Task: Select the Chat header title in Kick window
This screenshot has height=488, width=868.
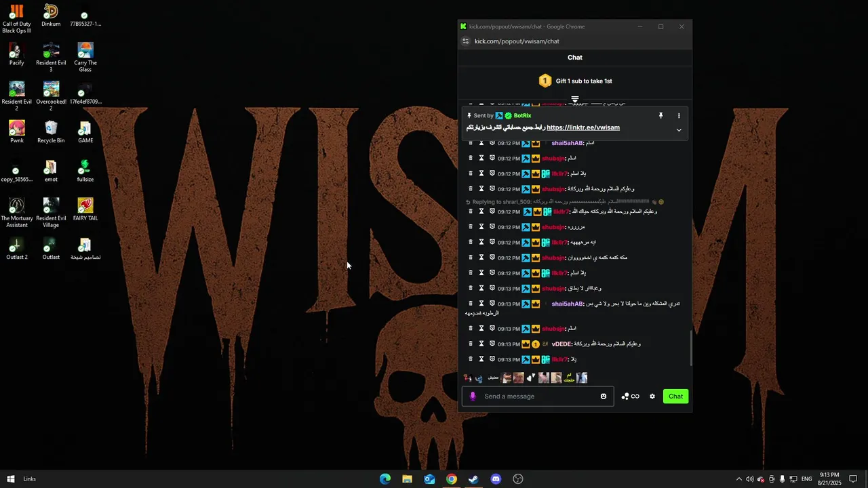Action: 575,58
